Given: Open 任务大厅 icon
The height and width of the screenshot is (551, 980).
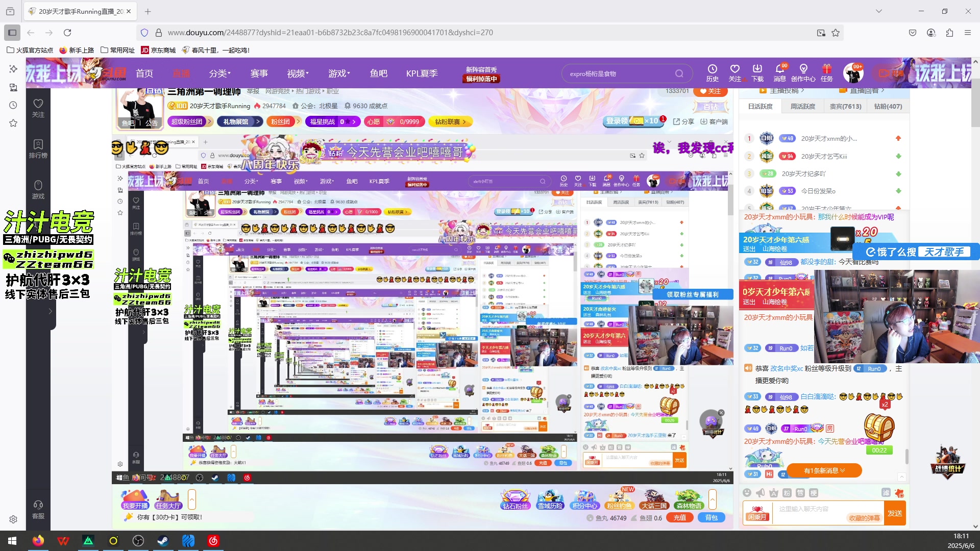Looking at the screenshot, I should [x=168, y=499].
